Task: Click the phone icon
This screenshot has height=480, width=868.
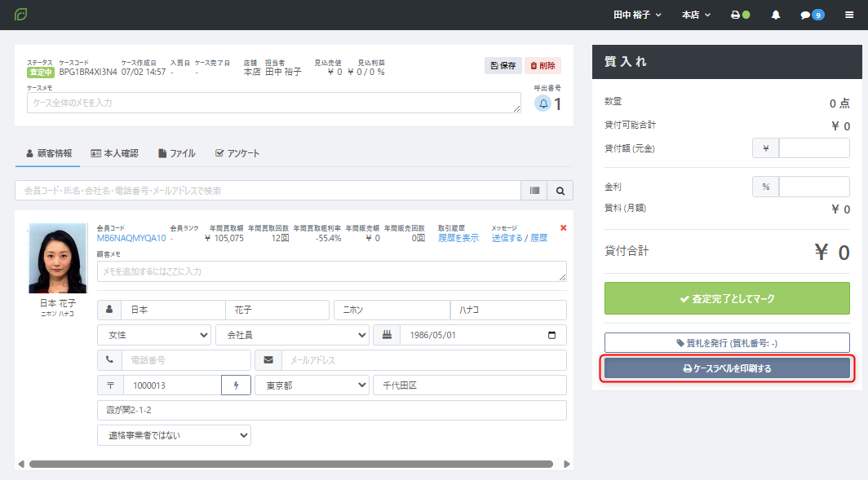Action: [x=109, y=360]
